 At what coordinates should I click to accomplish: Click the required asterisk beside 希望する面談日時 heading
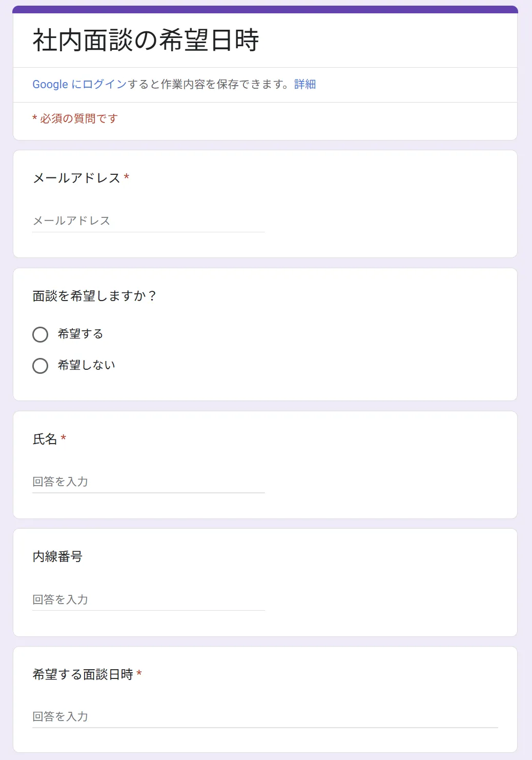coord(139,674)
